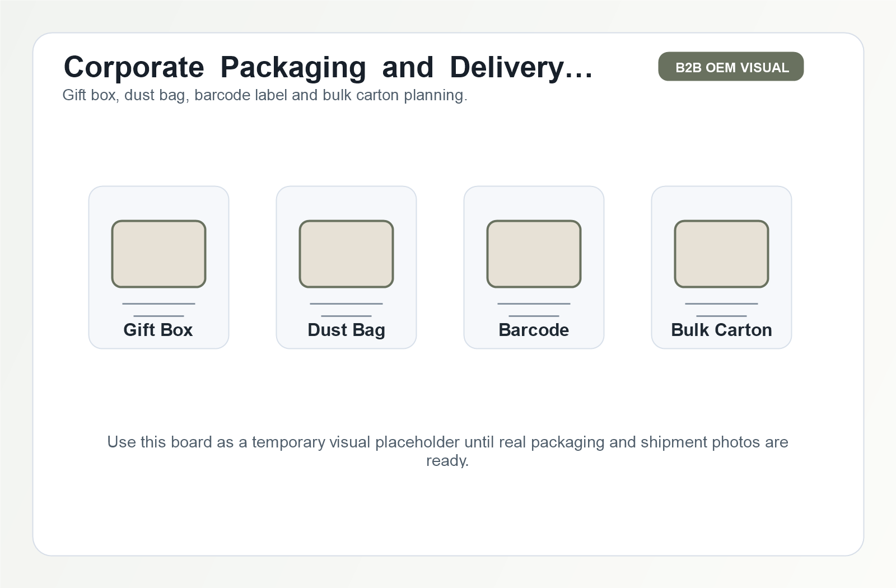Select the Barcode placeholder image

click(534, 254)
